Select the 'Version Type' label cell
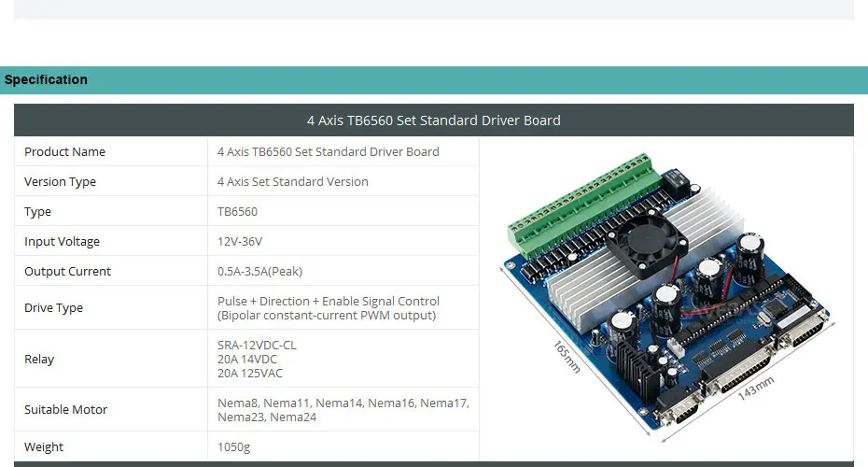Screen dimensions: 868x467 point(111,181)
